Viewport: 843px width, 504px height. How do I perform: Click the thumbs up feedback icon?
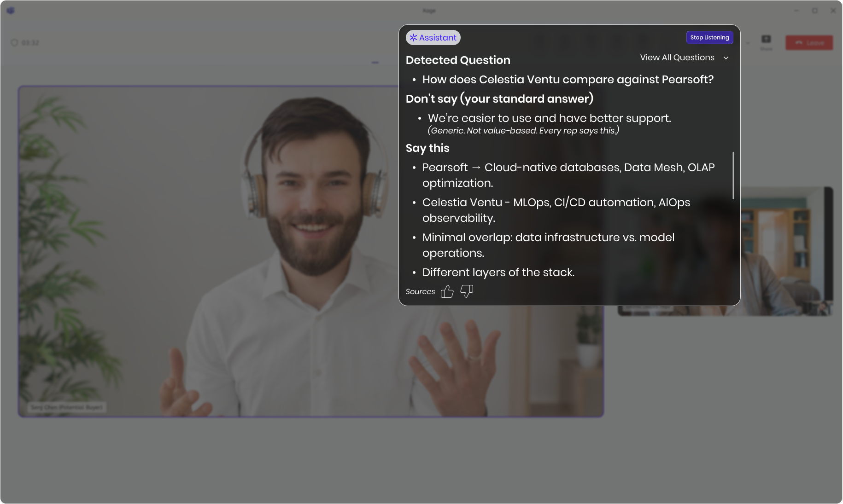pyautogui.click(x=447, y=291)
